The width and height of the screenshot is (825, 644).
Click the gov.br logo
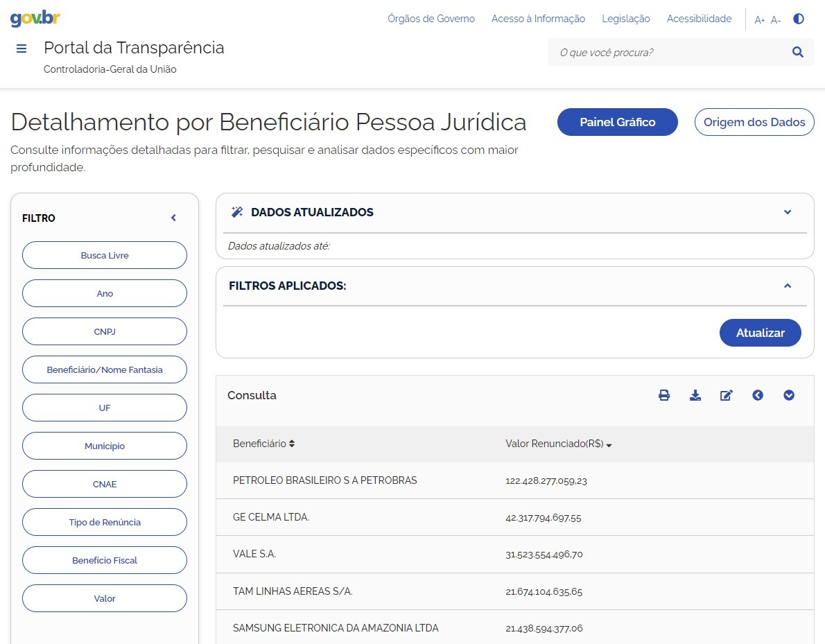click(x=35, y=19)
